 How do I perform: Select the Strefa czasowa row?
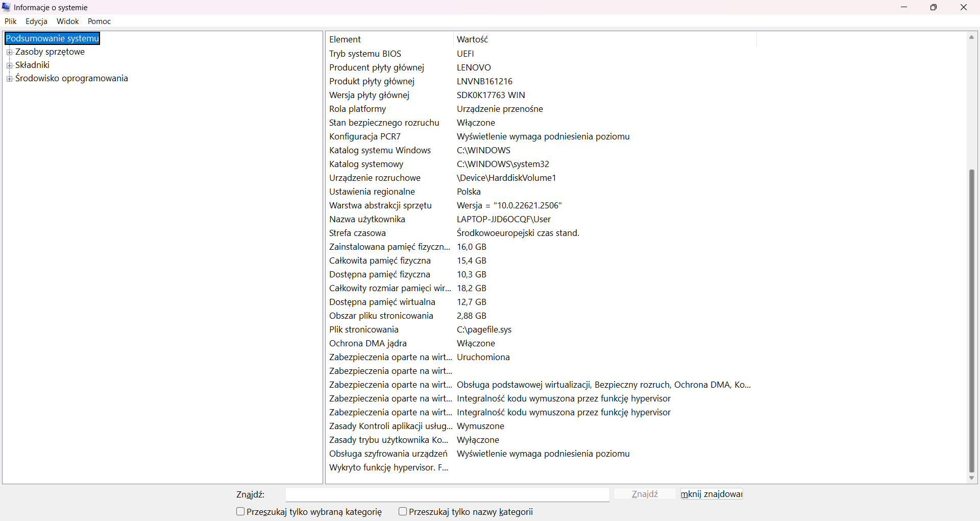click(x=541, y=233)
